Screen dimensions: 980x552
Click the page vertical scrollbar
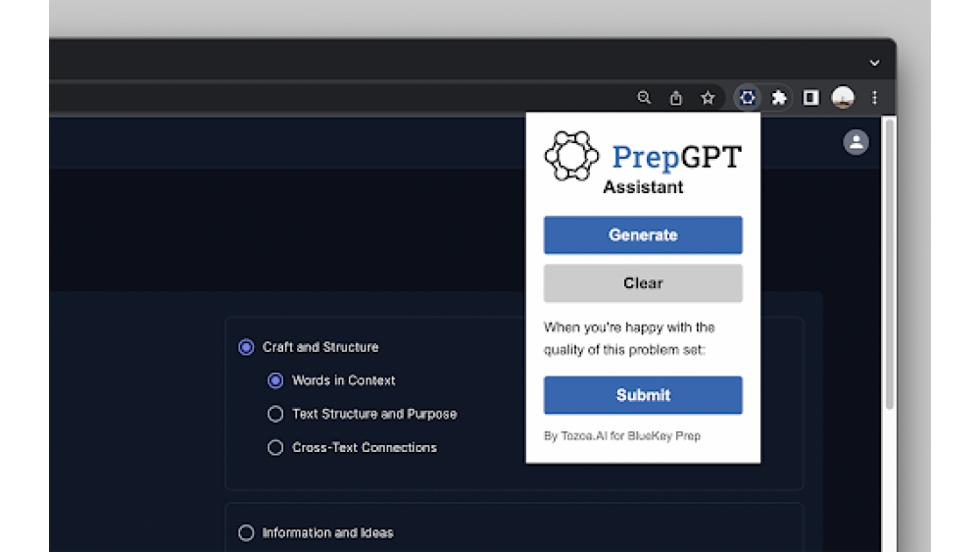tap(890, 265)
